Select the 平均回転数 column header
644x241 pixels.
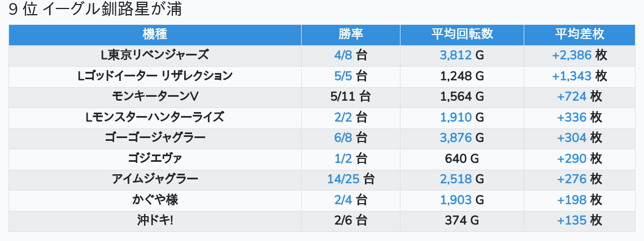click(462, 35)
